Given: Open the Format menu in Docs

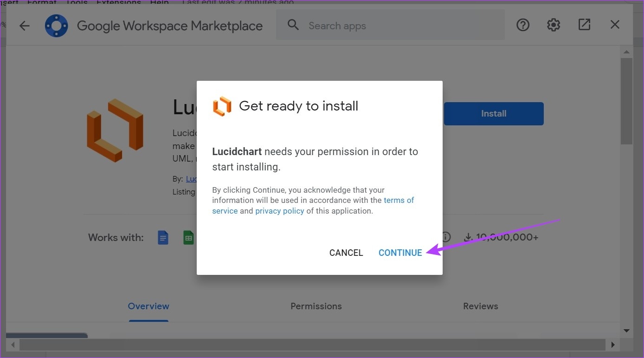Looking at the screenshot, I should coord(42,2).
